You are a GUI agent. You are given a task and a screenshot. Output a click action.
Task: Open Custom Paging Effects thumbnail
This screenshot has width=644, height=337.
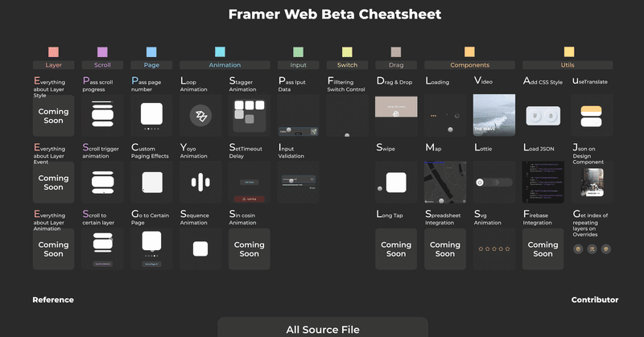click(x=151, y=183)
